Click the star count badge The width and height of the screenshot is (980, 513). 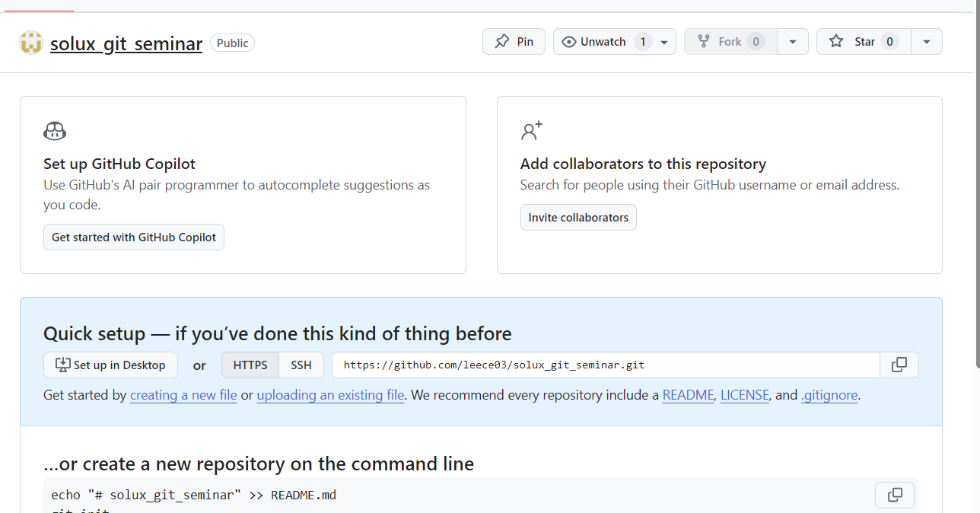[889, 42]
